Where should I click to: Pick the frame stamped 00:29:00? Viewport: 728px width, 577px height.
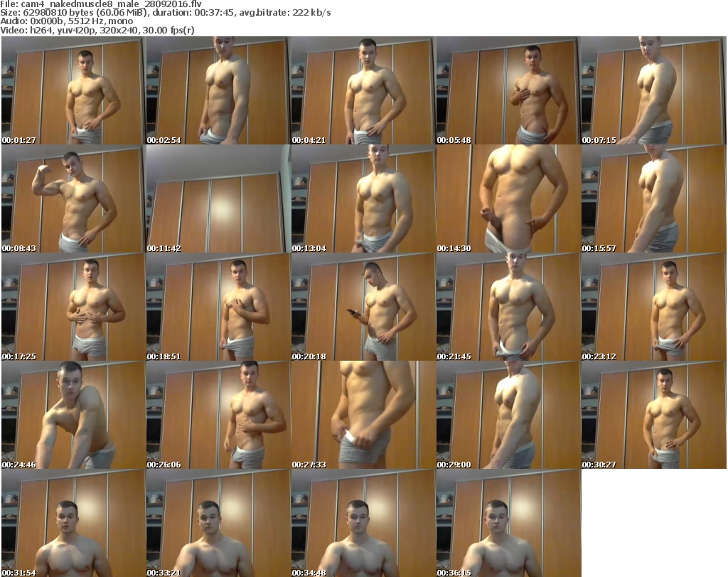pyautogui.click(x=508, y=415)
